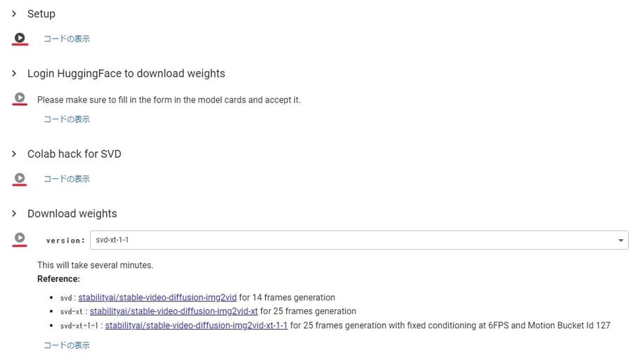Run the Colab hack for SVD cell
The image size is (632, 364).
coord(20,178)
